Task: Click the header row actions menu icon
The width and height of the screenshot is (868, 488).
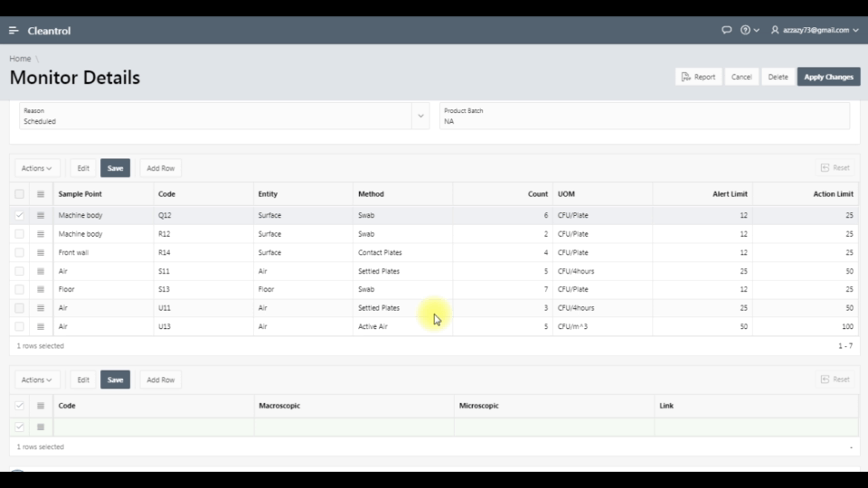Action: click(x=41, y=193)
